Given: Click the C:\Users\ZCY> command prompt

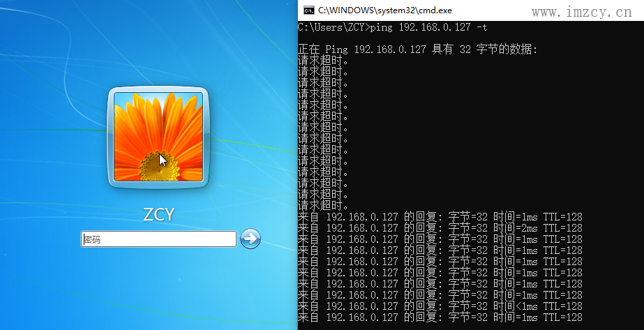Looking at the screenshot, I should point(331,28).
